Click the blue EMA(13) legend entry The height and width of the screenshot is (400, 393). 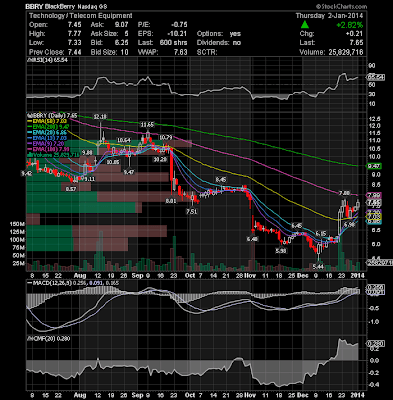click(x=46, y=138)
